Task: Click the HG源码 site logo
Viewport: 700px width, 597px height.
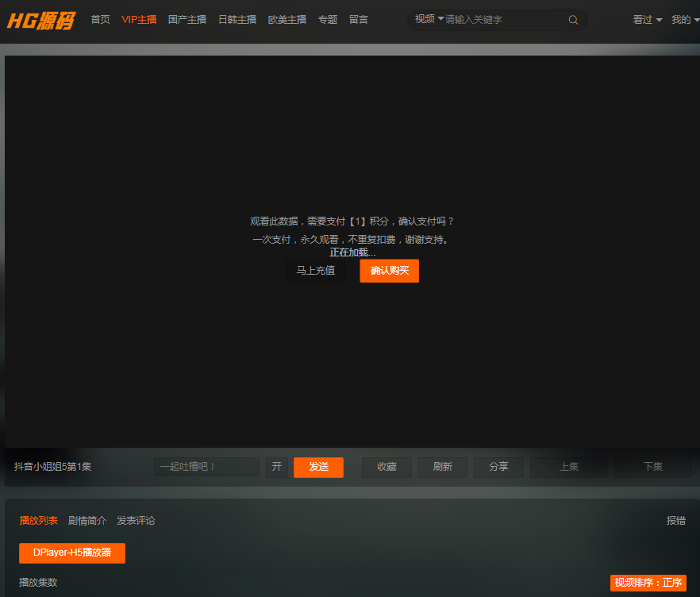Action: click(x=40, y=21)
